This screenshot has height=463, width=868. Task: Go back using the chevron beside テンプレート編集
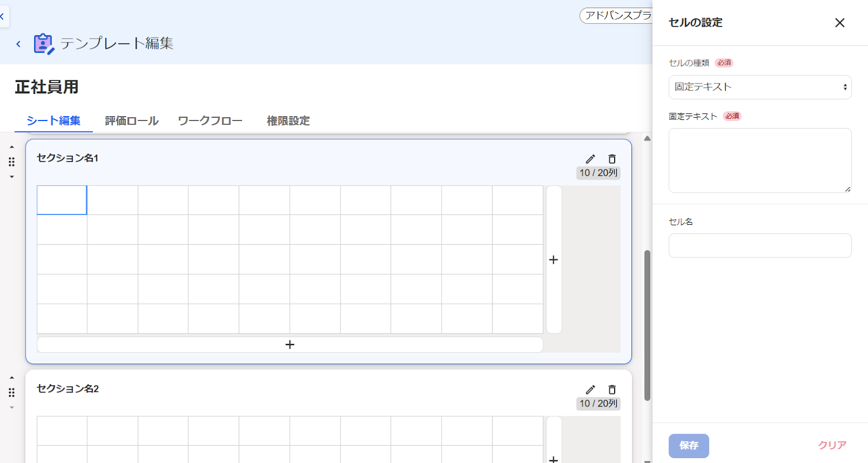[18, 44]
